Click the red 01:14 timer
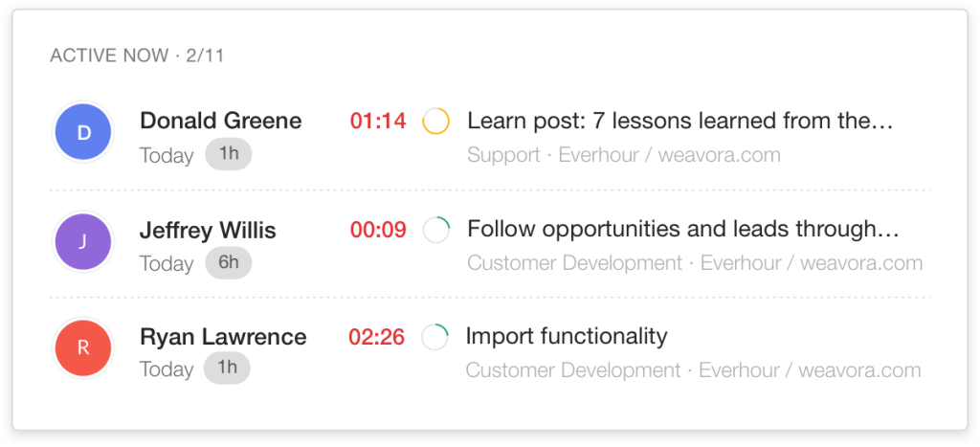980x447 pixels. tap(378, 122)
